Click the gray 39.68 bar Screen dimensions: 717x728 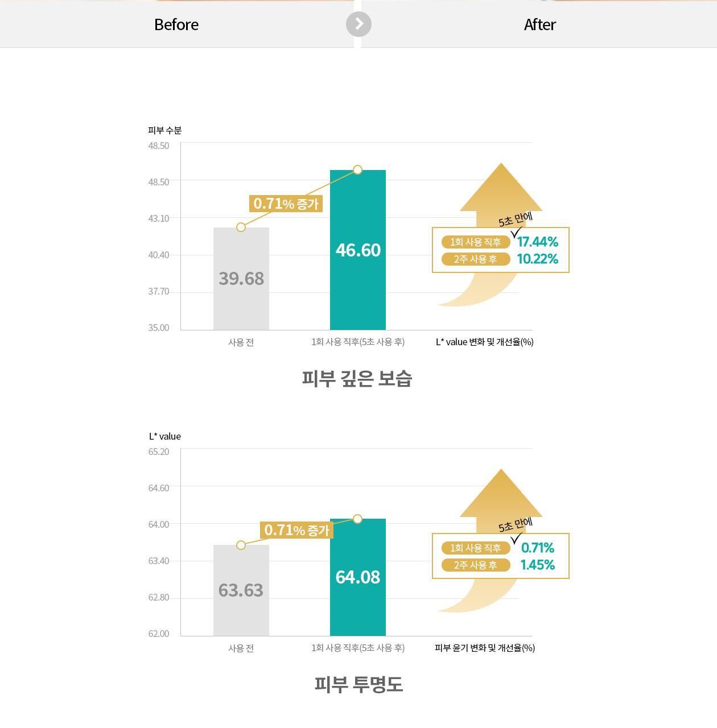241,278
